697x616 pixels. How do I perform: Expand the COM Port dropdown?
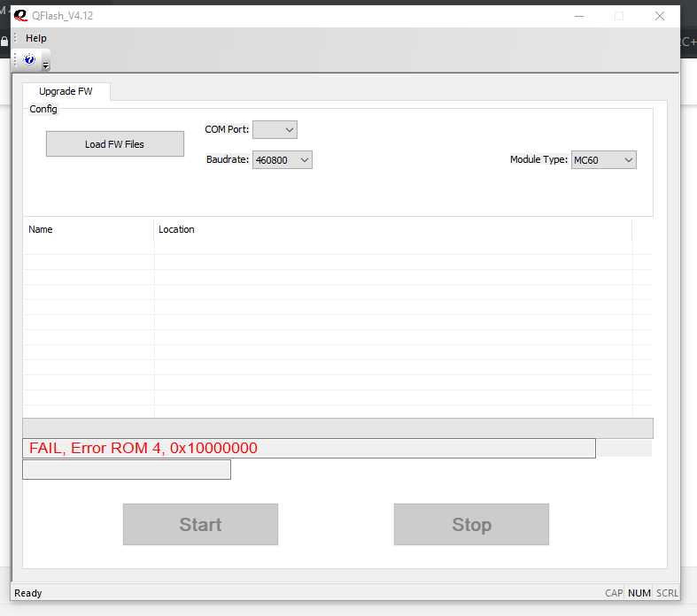[x=275, y=130]
